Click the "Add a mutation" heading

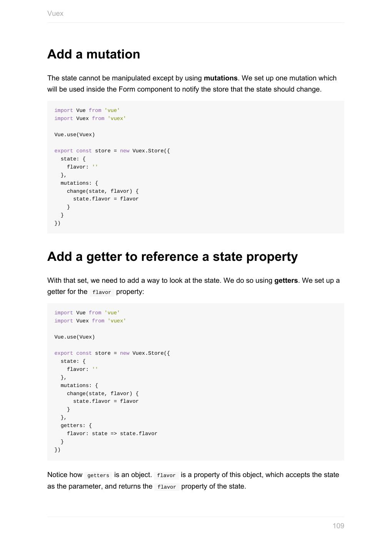tap(93, 54)
